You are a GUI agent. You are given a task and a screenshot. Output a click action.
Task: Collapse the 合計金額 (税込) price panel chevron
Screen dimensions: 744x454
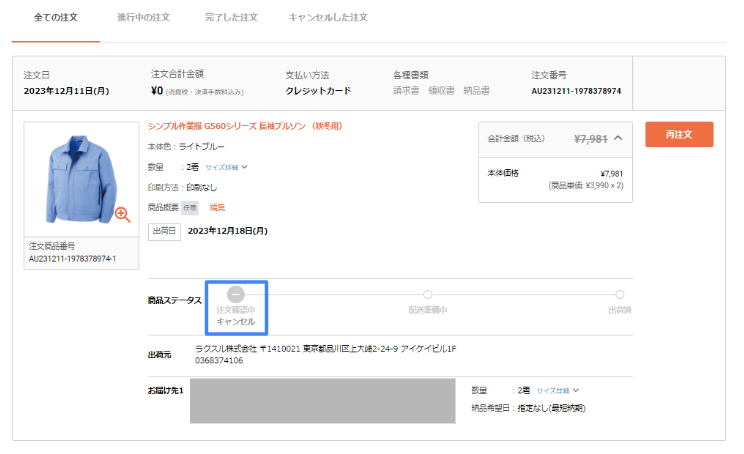618,139
